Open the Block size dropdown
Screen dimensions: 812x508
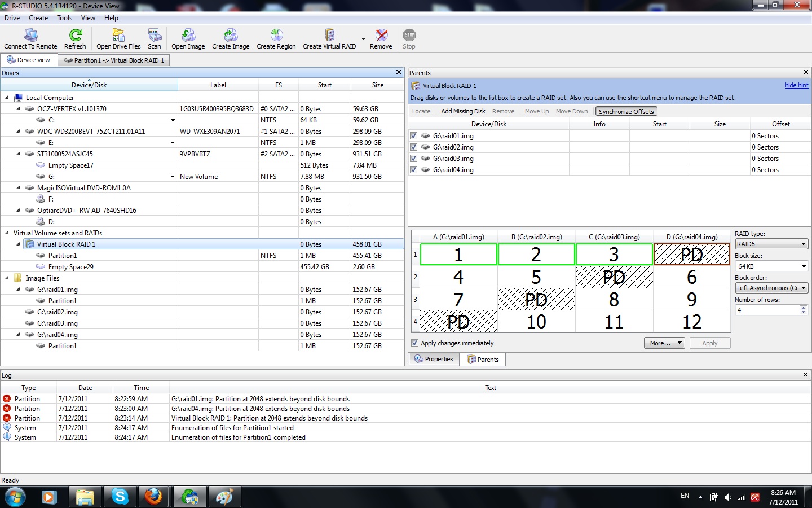point(771,266)
